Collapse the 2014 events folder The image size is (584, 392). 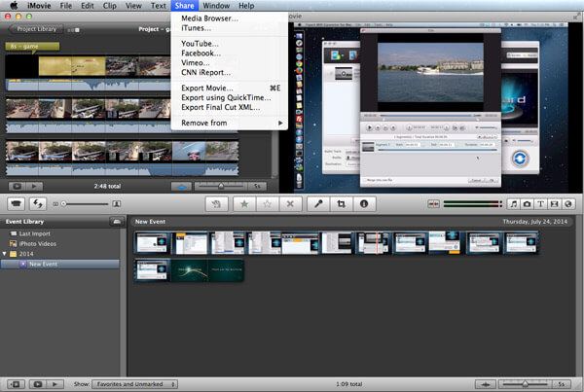(5, 254)
